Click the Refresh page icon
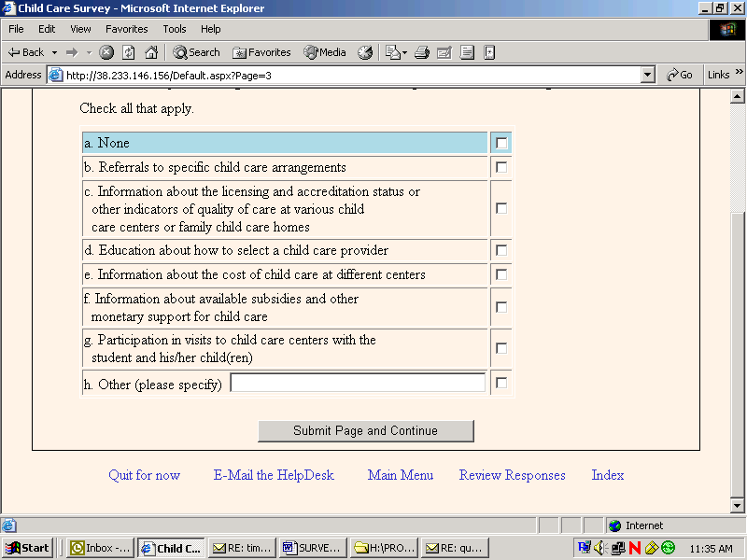 [x=128, y=52]
